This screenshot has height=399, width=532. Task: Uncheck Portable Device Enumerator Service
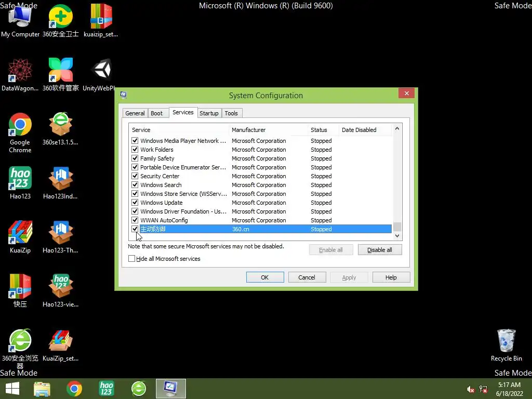click(135, 167)
